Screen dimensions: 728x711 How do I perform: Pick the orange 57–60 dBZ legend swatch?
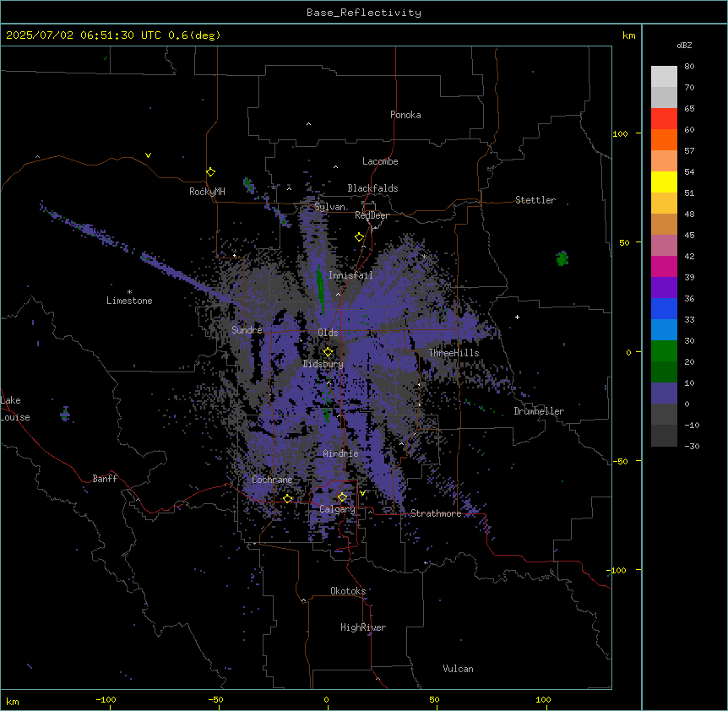click(664, 139)
